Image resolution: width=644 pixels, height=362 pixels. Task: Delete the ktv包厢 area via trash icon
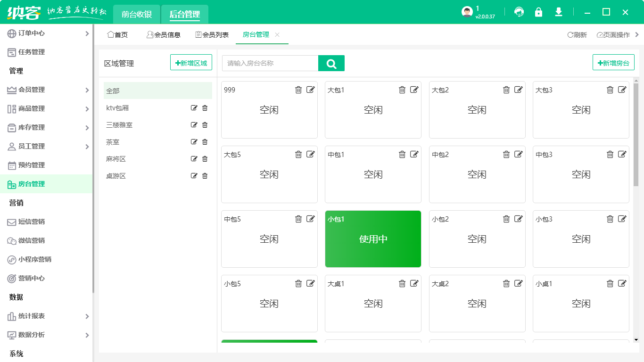pyautogui.click(x=205, y=108)
